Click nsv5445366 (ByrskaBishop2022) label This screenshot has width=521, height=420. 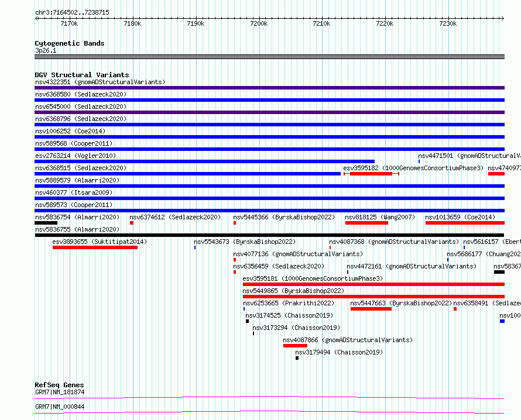[284, 217]
